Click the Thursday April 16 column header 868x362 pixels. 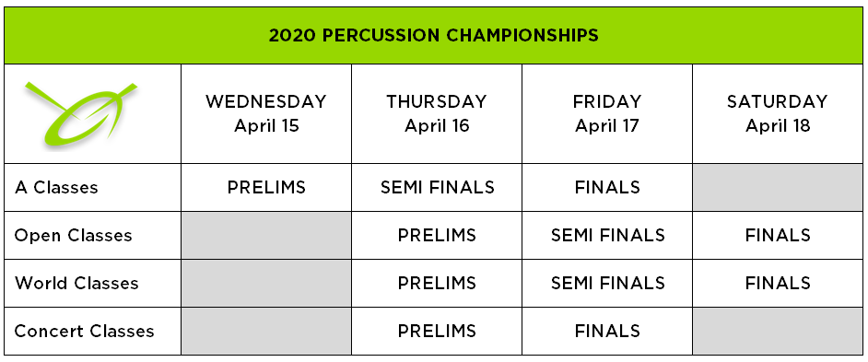tap(437, 113)
